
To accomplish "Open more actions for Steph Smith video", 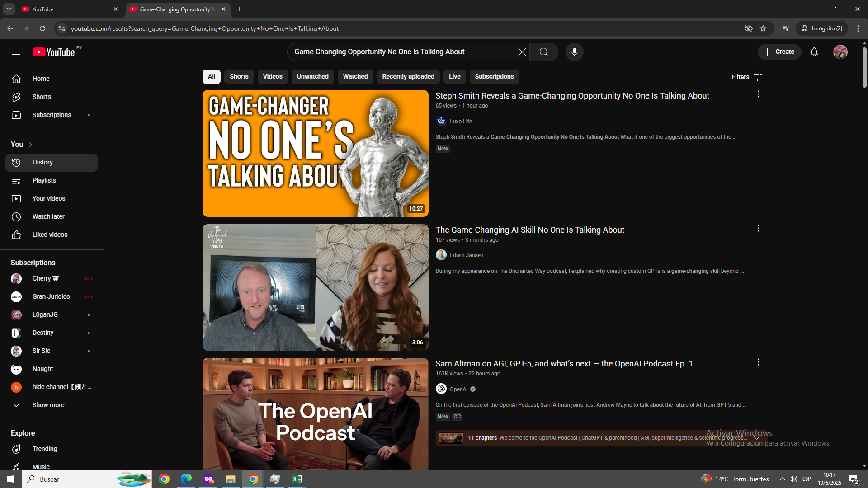I will pyautogui.click(x=759, y=94).
